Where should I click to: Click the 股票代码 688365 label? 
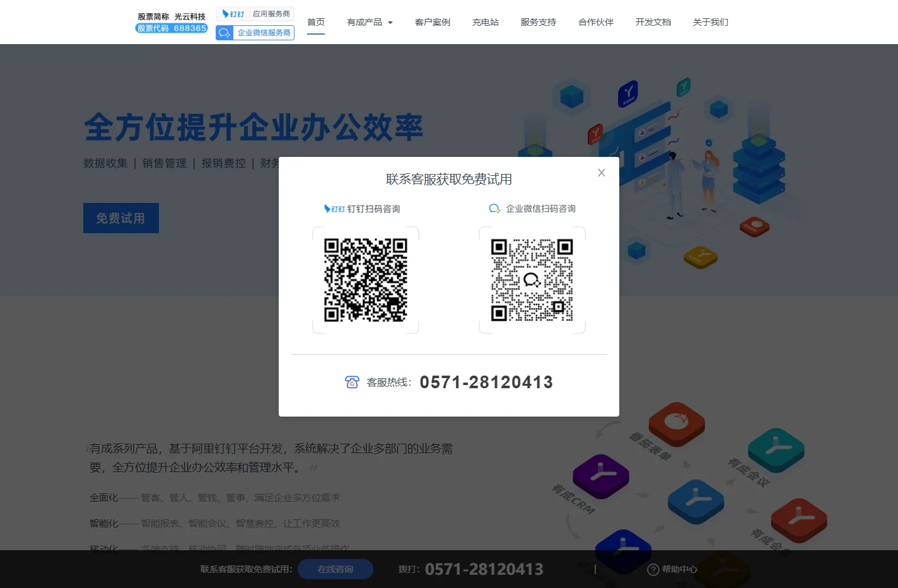(172, 28)
